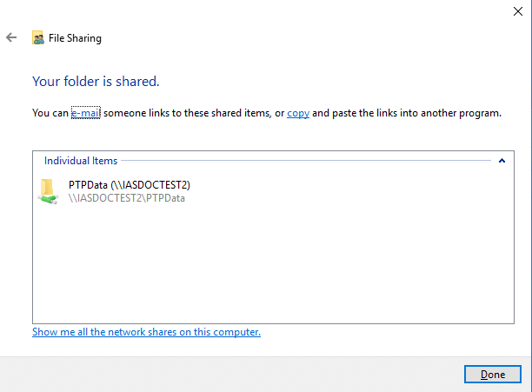
Task: Open the e-mail link for shared items
Action: pyautogui.click(x=86, y=113)
